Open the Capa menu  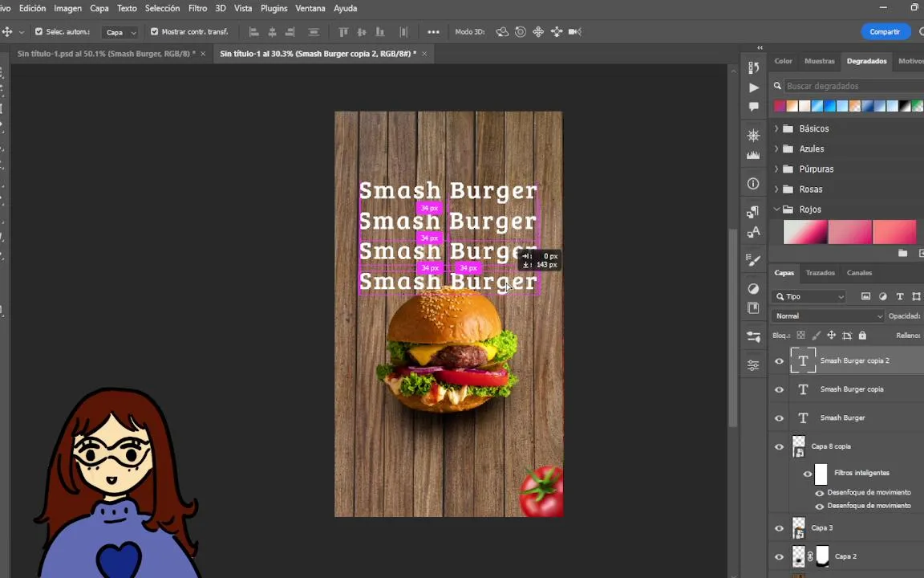tap(99, 8)
